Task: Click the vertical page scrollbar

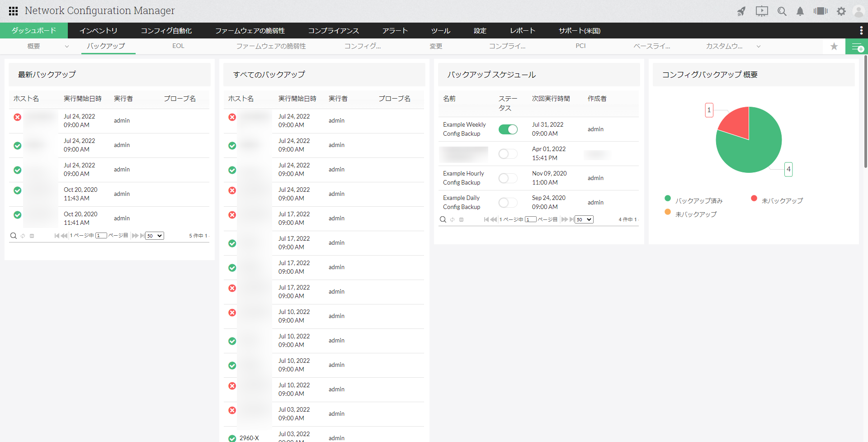Action: 866,112
